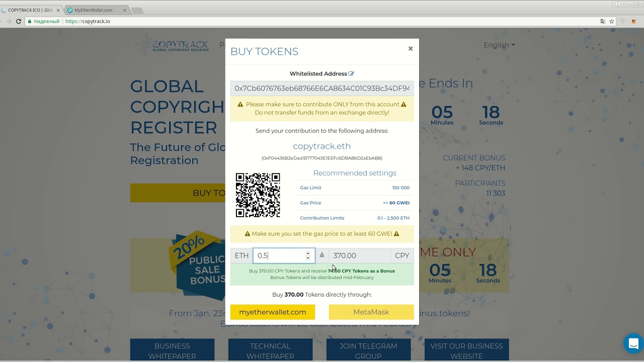Switch to the COPYTRACK ICO browser tab
644x362 pixels.
pyautogui.click(x=30, y=10)
